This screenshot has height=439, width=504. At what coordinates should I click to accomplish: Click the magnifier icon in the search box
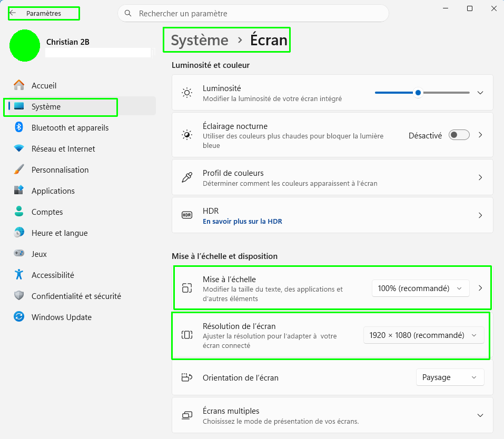point(128,13)
